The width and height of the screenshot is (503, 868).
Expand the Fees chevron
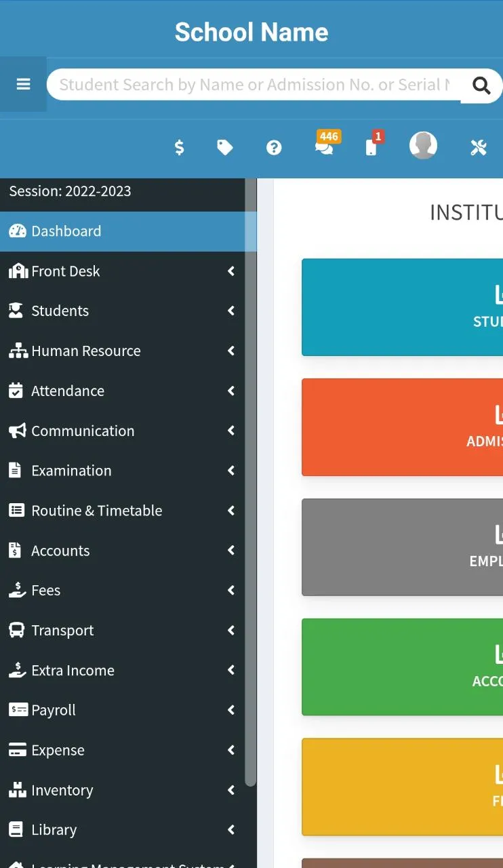pos(231,590)
